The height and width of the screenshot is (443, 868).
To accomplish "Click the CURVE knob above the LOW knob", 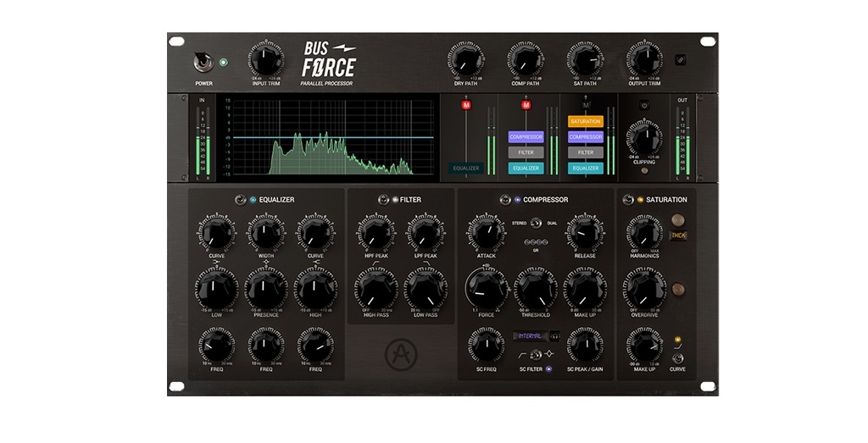I will click(x=216, y=233).
